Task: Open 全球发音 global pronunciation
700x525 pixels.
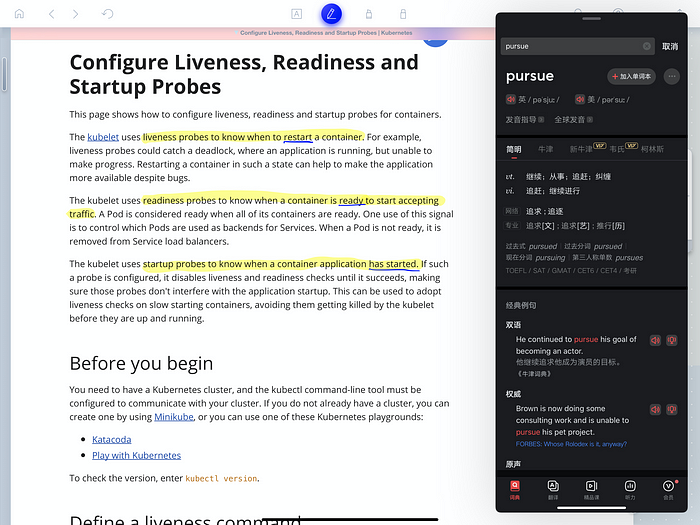Action: point(573,120)
